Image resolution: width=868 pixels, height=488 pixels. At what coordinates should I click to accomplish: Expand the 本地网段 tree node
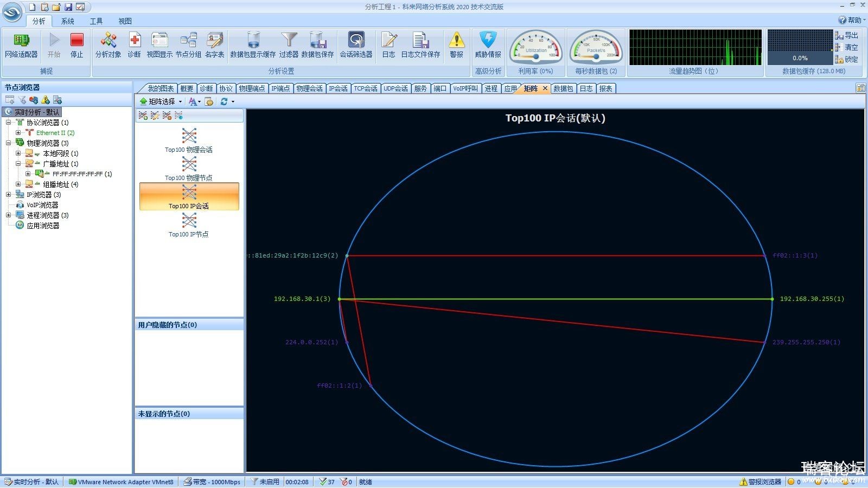(x=18, y=153)
